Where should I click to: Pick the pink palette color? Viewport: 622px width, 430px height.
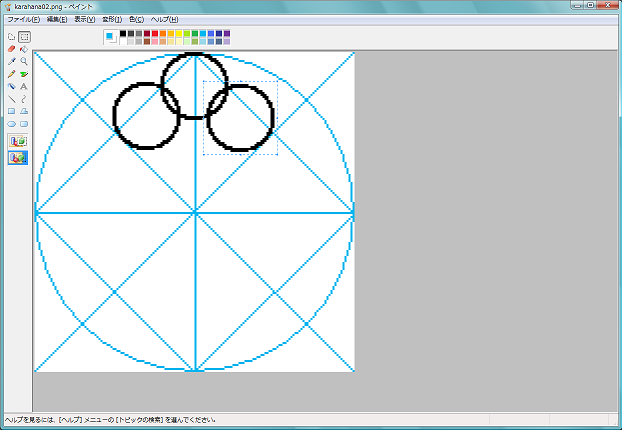point(155,42)
